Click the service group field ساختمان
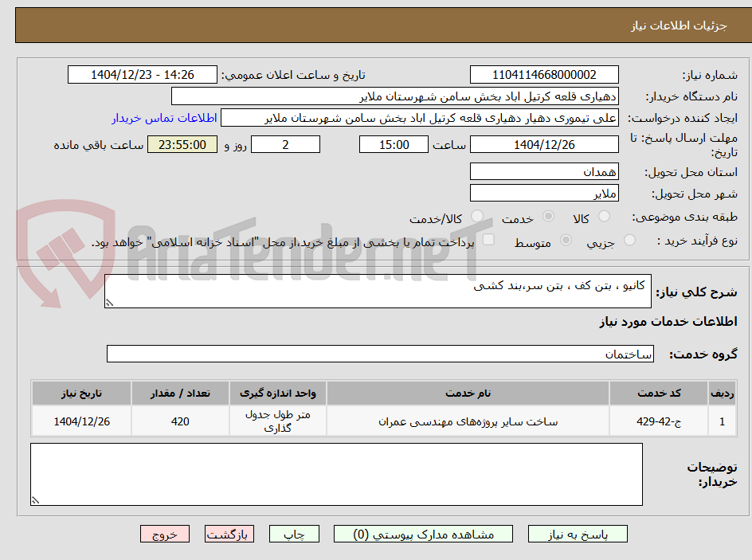 tap(380, 354)
